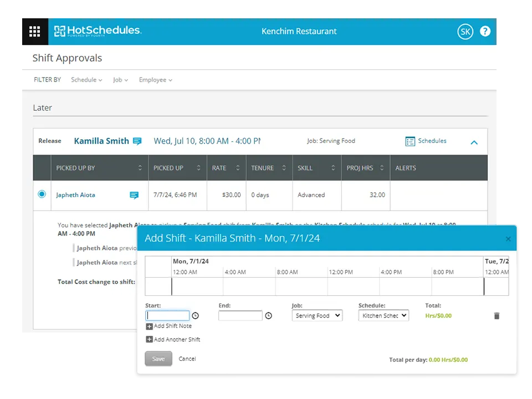This screenshot has height=399, width=532.
Task: Click into the End time field
Action: (x=240, y=316)
